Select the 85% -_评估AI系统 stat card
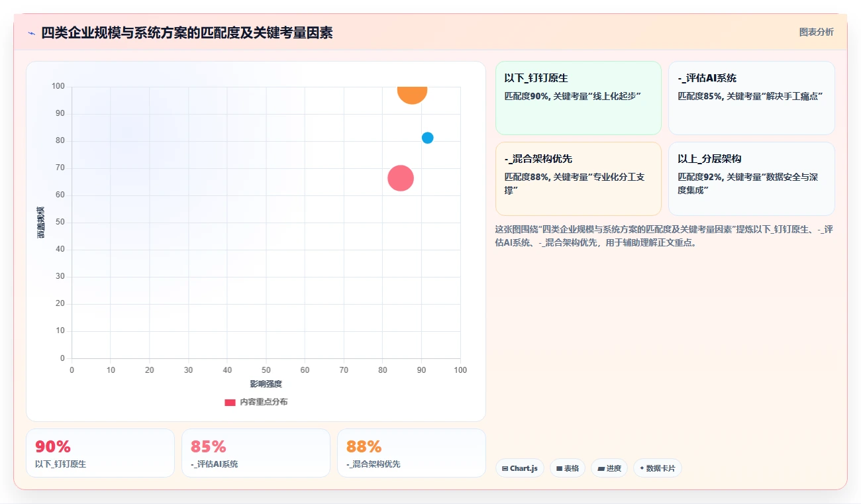This screenshot has width=861, height=504. pyautogui.click(x=256, y=453)
